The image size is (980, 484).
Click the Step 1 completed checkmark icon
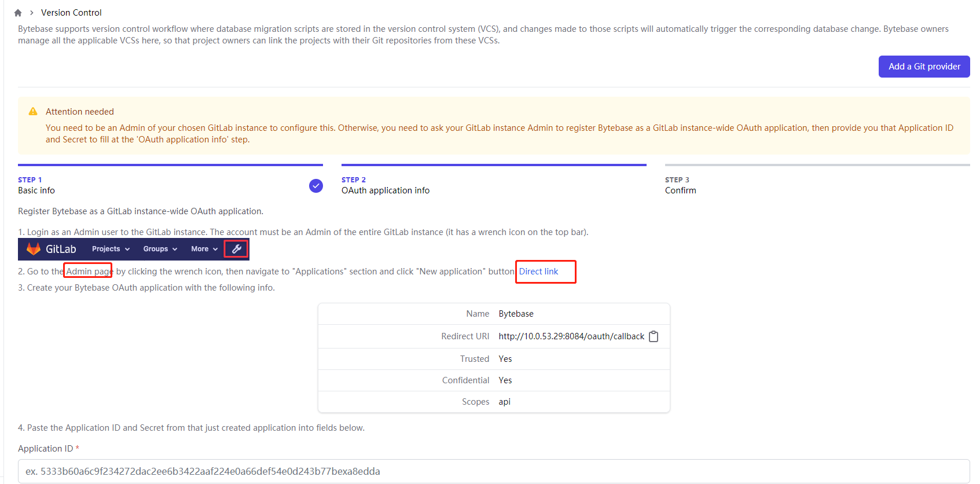(x=316, y=186)
